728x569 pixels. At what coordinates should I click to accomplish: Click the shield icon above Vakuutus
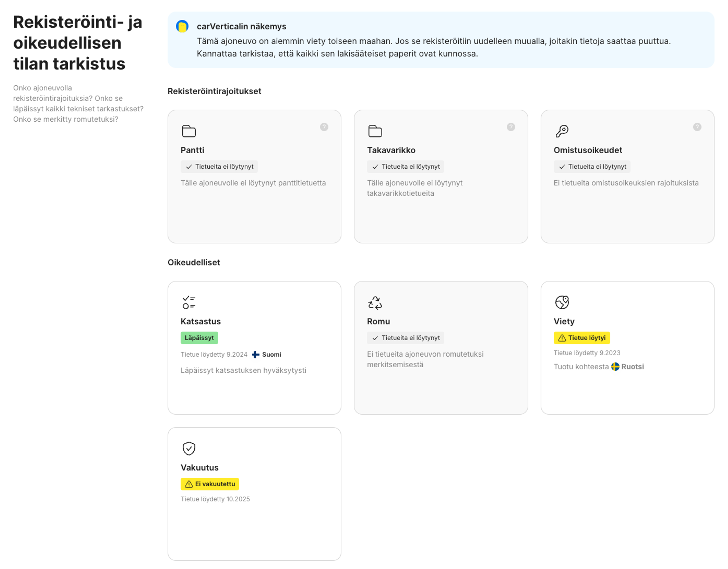pos(189,449)
